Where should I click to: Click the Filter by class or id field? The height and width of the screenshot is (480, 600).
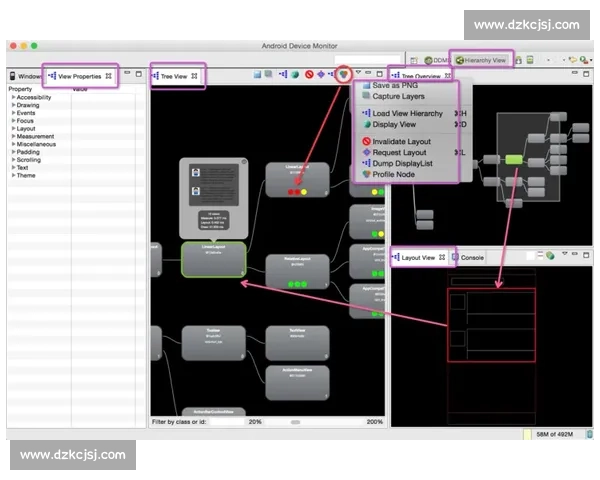click(227, 422)
